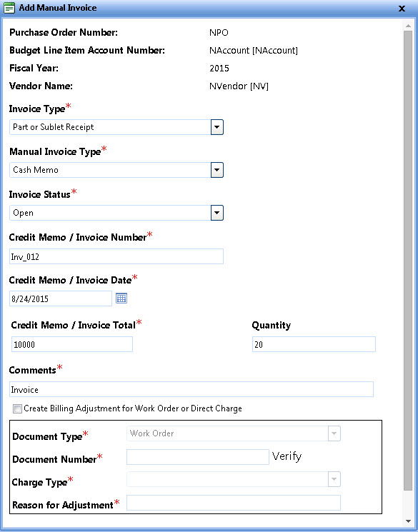Click the Add Manual Invoice title icon
Viewport: 418px width, 532px height.
tap(9, 8)
